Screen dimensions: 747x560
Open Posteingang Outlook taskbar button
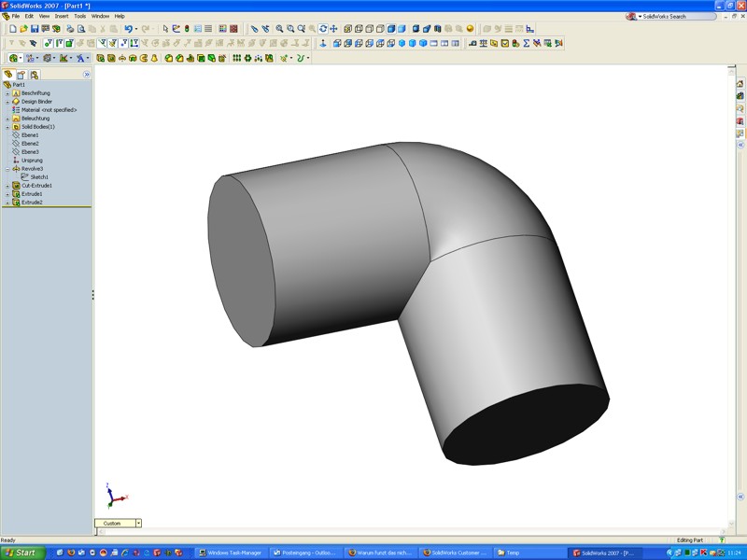pos(305,553)
